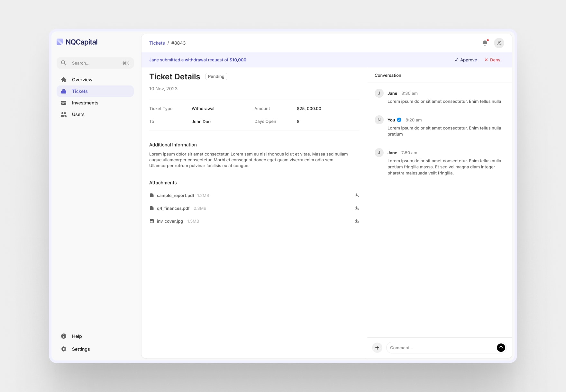Click the $25, 000.00 amount value
This screenshot has width=566, height=392.
click(309, 109)
